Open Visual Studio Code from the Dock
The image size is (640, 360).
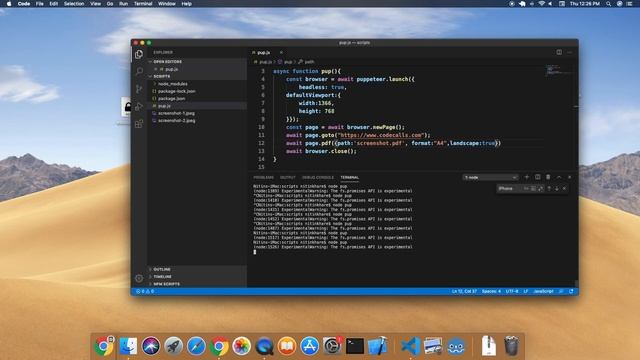pos(410,346)
